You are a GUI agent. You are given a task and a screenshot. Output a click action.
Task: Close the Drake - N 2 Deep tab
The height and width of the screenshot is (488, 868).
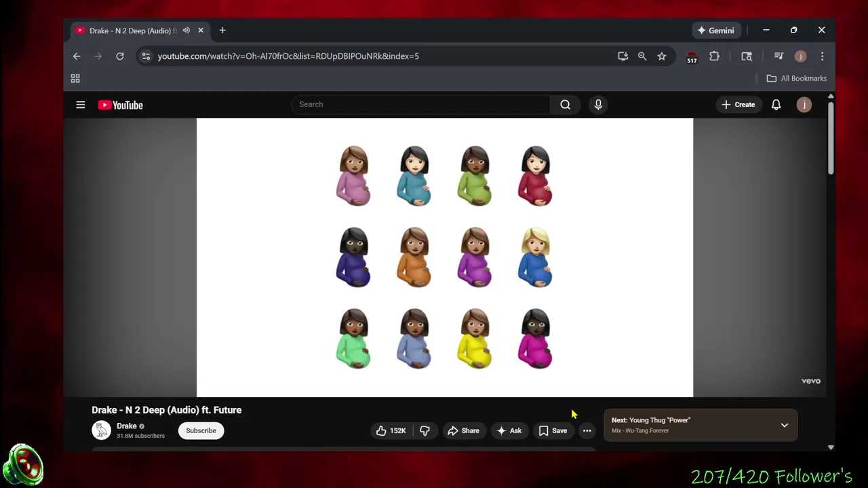[x=201, y=30]
